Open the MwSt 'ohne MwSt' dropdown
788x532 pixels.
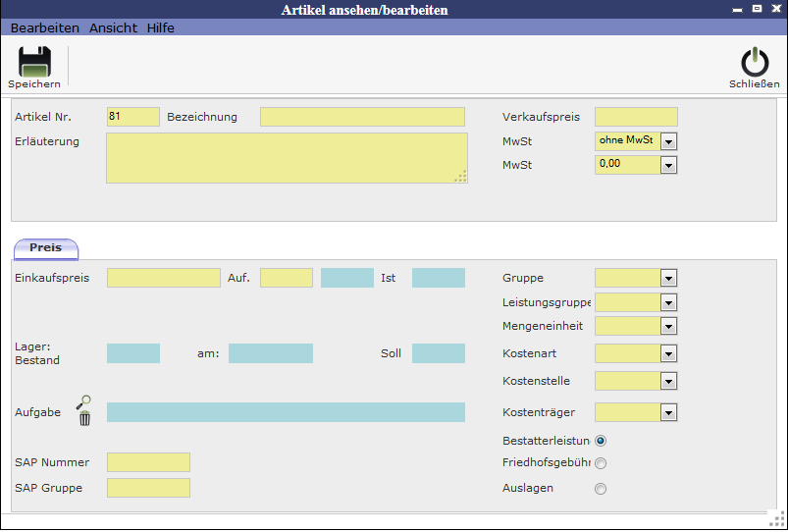[x=669, y=141]
